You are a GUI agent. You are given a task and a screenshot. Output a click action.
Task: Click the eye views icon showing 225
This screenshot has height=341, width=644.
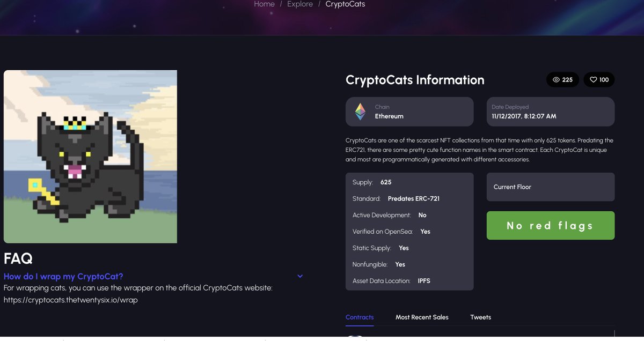pos(556,80)
